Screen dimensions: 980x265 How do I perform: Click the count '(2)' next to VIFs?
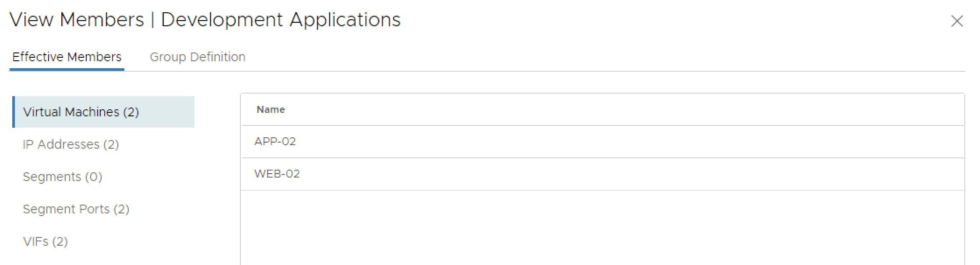[60, 242]
